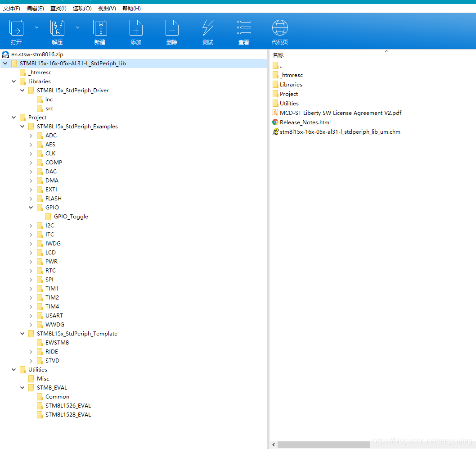Open the 帮助(H) menu
The image size is (476, 449).
coord(131,9)
